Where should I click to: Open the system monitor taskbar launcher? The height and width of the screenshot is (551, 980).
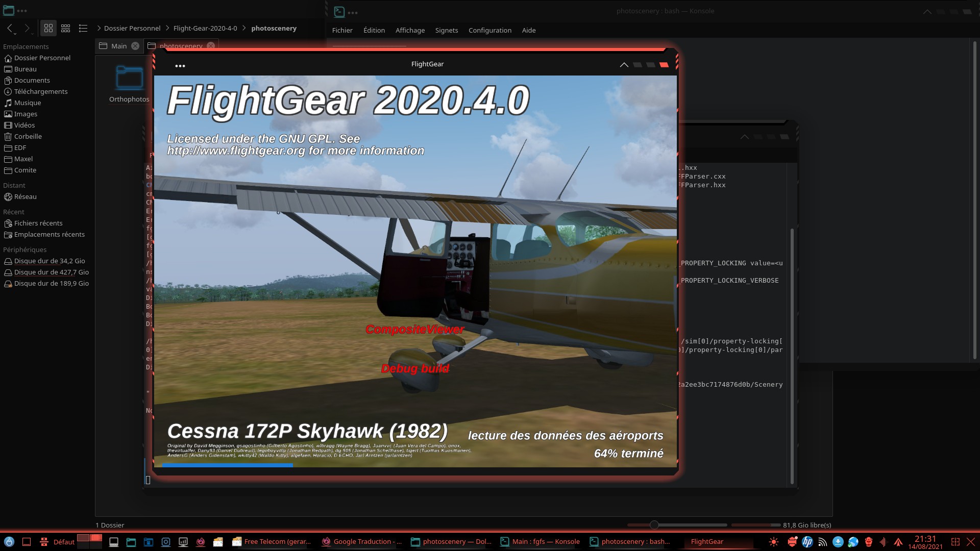pos(183,542)
